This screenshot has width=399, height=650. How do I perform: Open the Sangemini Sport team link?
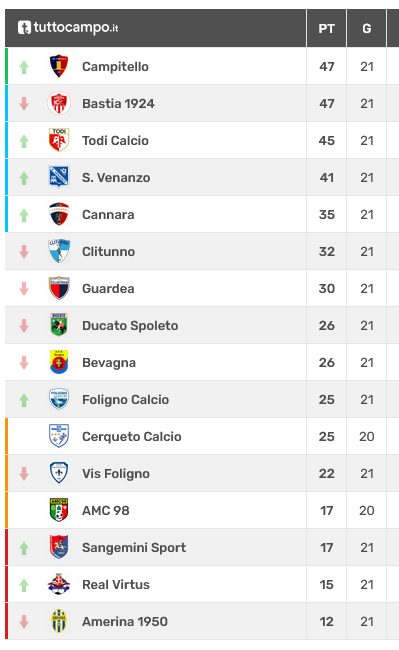(134, 548)
